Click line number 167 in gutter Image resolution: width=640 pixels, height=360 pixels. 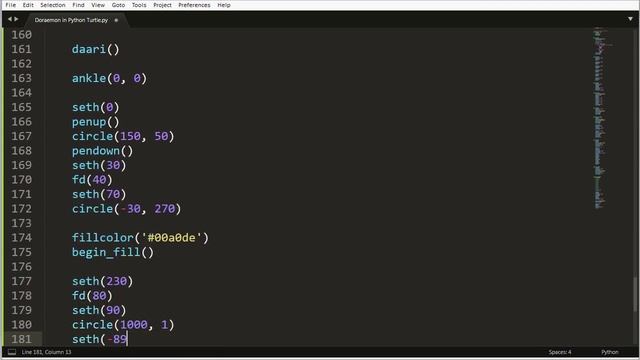[x=21, y=136]
